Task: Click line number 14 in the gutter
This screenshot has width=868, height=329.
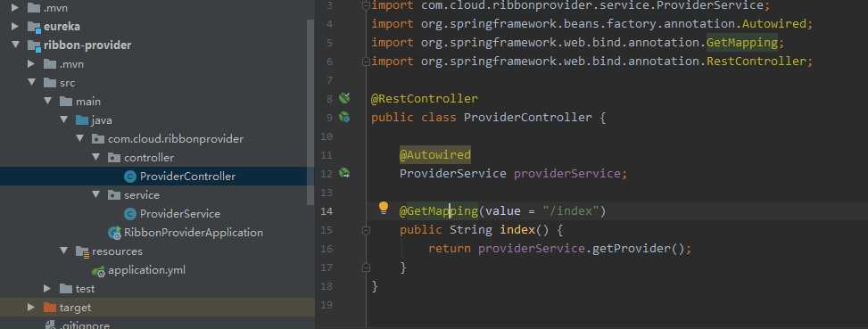Action: (x=327, y=211)
